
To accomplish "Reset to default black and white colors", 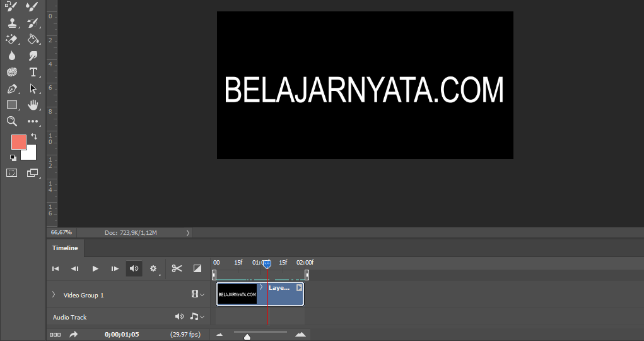I will (13, 157).
